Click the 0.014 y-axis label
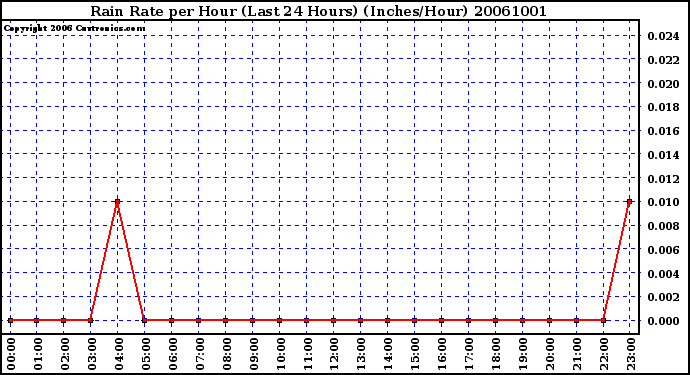 point(663,154)
